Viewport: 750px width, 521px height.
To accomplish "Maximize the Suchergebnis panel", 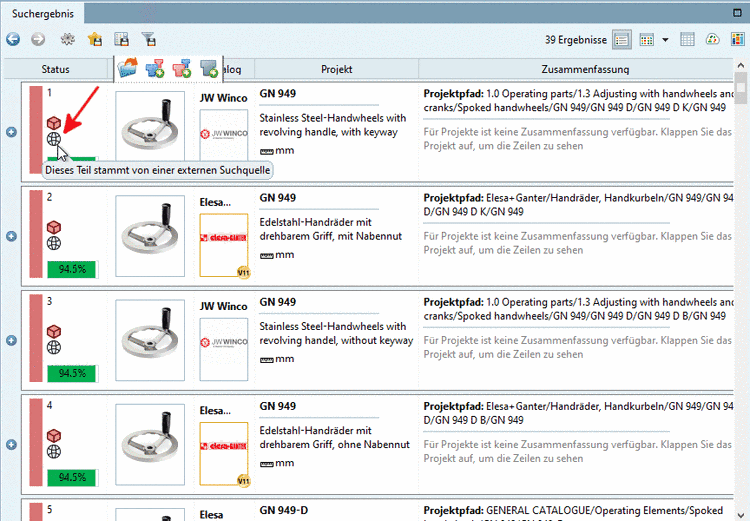I will [x=737, y=13].
